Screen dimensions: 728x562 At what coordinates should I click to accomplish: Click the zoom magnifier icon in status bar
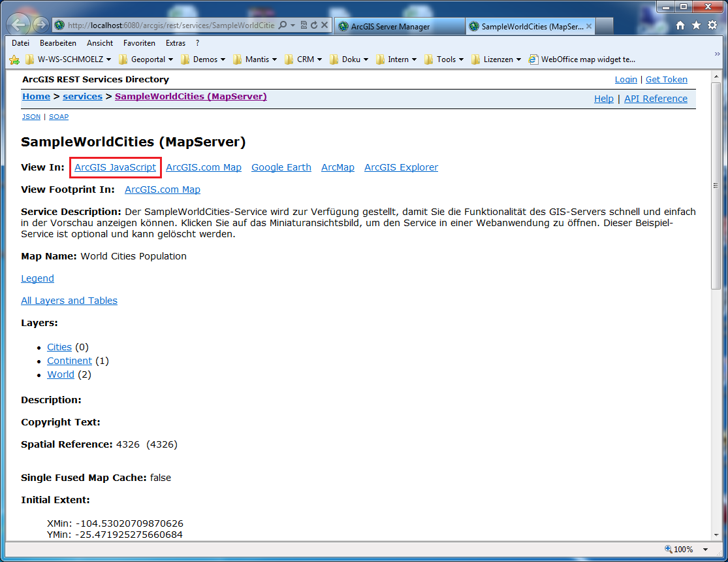[x=667, y=550]
